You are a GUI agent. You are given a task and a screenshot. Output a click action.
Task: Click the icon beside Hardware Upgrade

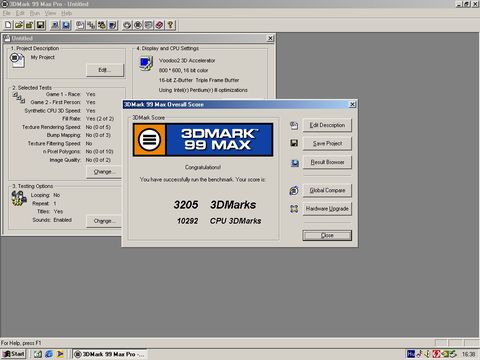(294, 209)
